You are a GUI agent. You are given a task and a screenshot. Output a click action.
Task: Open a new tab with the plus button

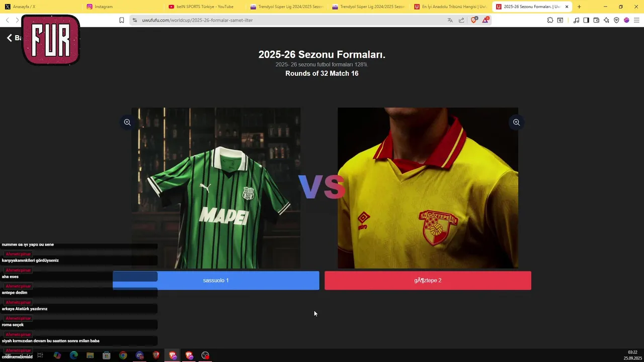pyautogui.click(x=579, y=7)
